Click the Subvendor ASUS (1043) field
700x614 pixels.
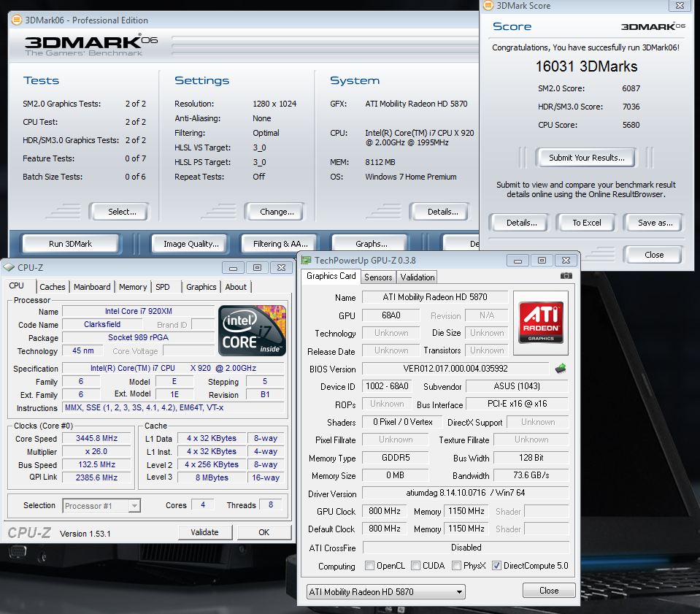coord(517,385)
